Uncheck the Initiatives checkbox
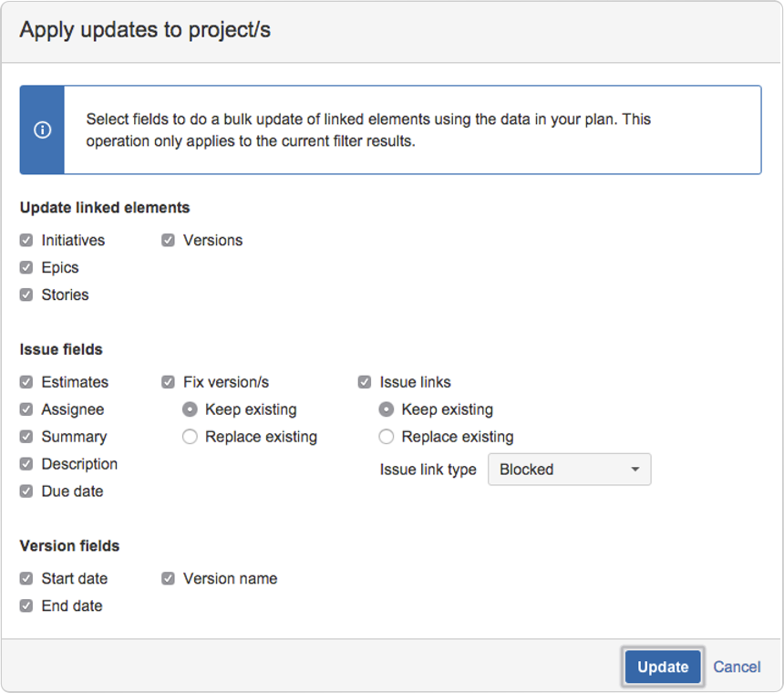784x693 pixels. point(26,241)
